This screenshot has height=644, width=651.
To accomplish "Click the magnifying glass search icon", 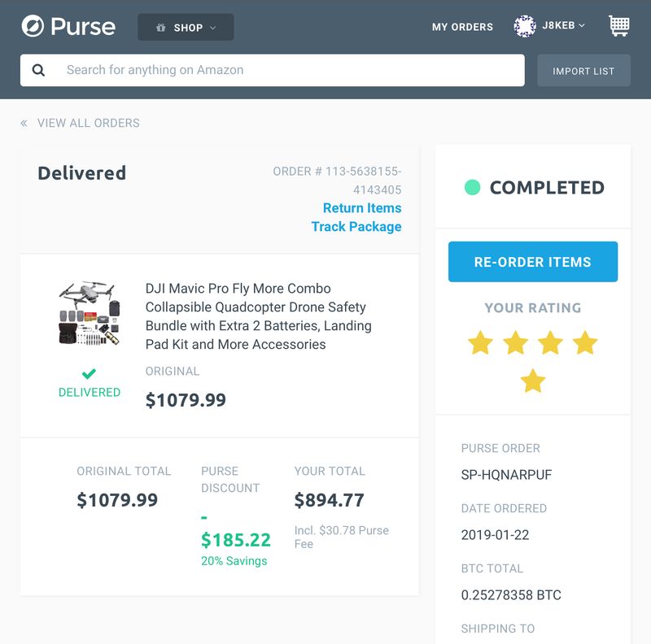I will (38, 70).
